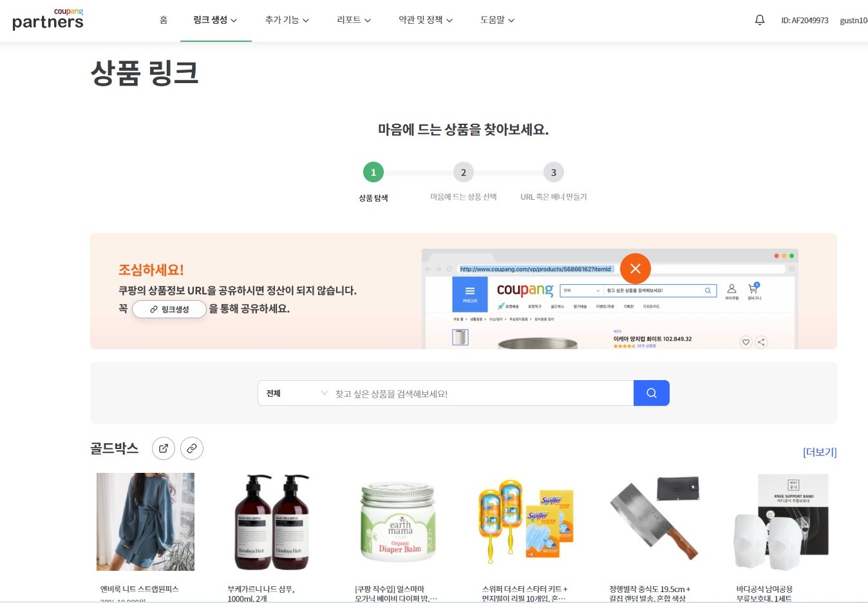Click product title 얼스마마 오가닉 베이비 다이퍼 밤
Image resolution: width=868 pixels, height=603 pixels.
point(396,593)
